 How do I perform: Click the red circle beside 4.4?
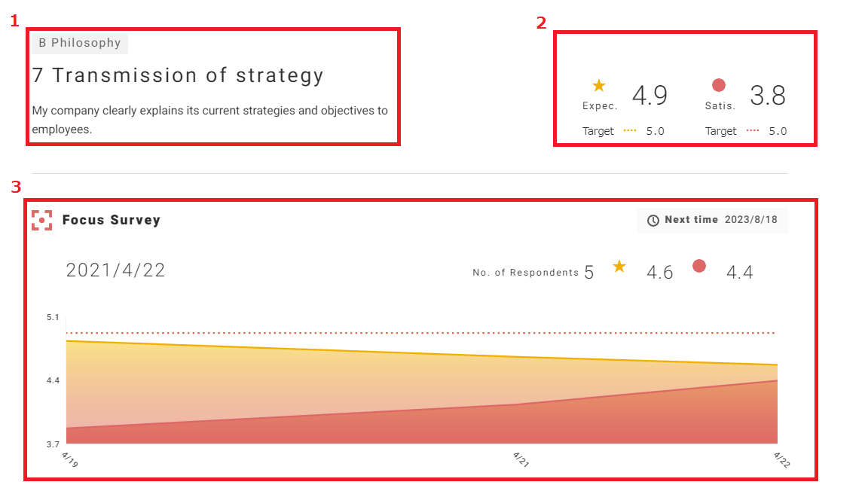(x=699, y=266)
